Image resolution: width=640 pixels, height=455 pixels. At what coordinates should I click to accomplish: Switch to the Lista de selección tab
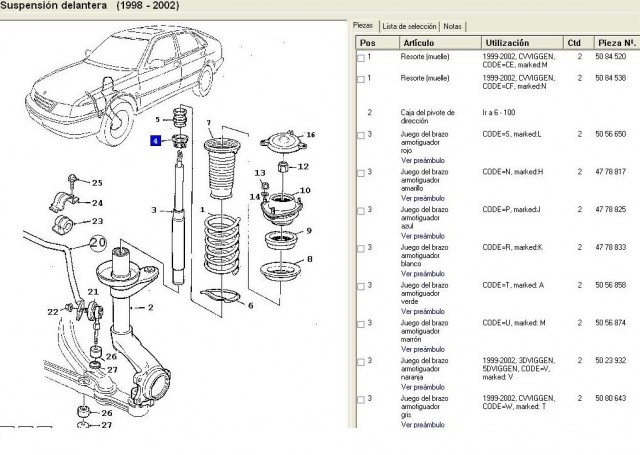(409, 27)
